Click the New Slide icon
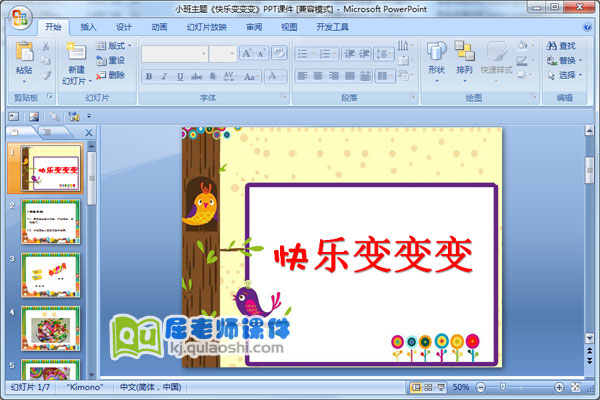600x400 pixels. pyautogui.click(x=76, y=51)
